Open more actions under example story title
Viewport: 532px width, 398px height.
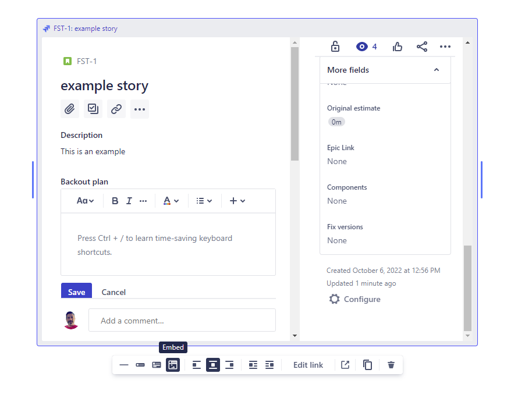coord(140,109)
